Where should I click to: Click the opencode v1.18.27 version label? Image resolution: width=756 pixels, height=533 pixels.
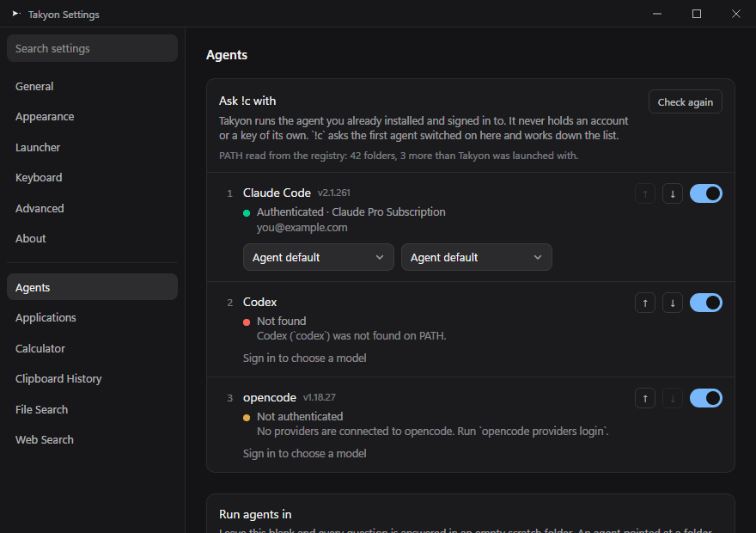tap(320, 397)
